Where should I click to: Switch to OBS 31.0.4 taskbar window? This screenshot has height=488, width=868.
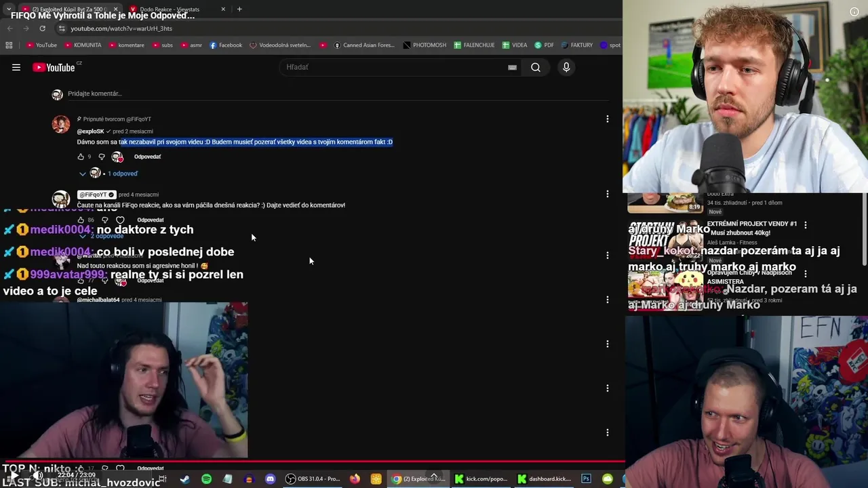point(313,479)
